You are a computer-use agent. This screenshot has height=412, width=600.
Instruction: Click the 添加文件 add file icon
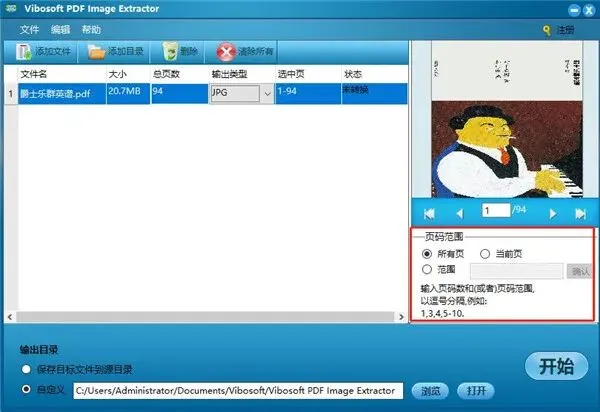click(x=24, y=52)
